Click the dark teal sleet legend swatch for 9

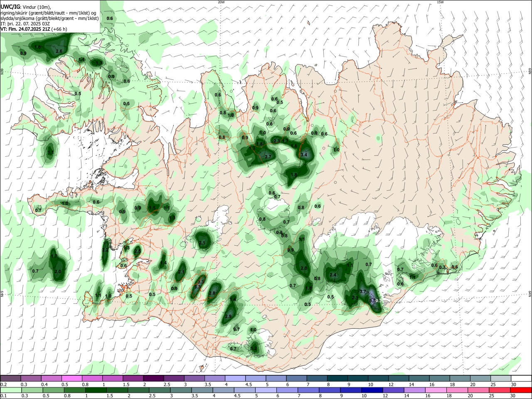(357, 378)
